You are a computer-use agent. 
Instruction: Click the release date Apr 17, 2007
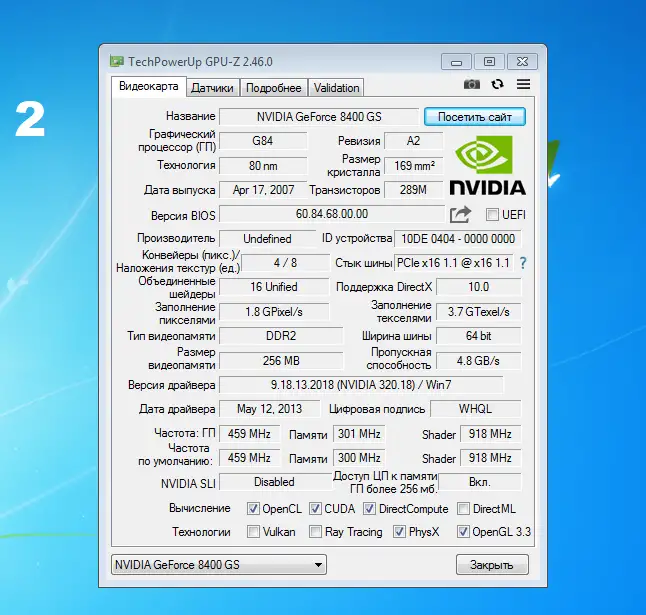263,190
